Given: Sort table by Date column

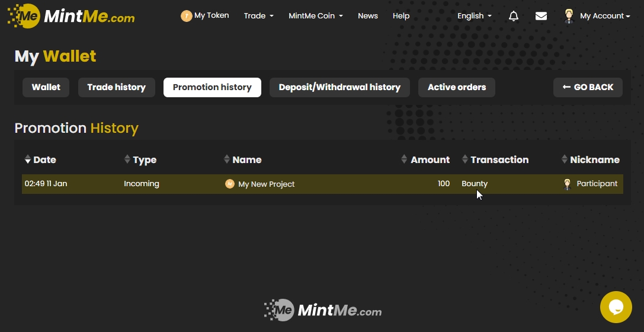Looking at the screenshot, I should click(41, 159).
